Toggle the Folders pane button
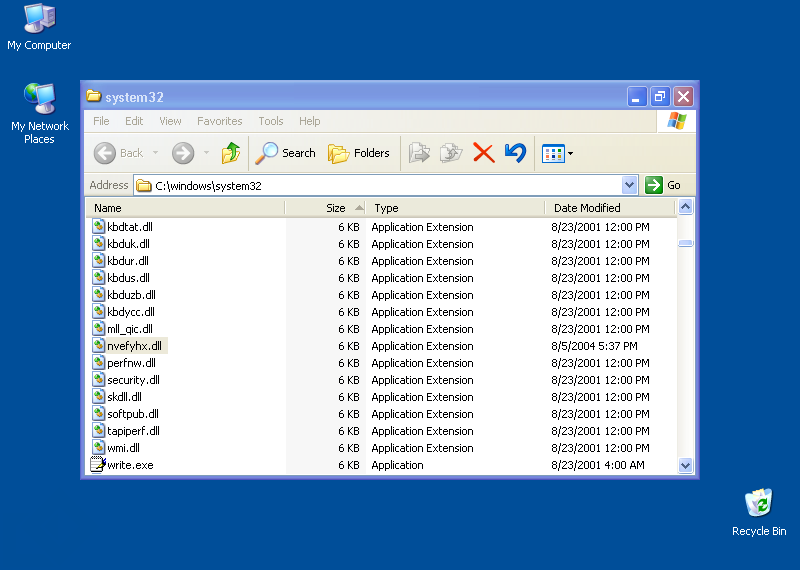This screenshot has height=570, width=800. tap(359, 153)
